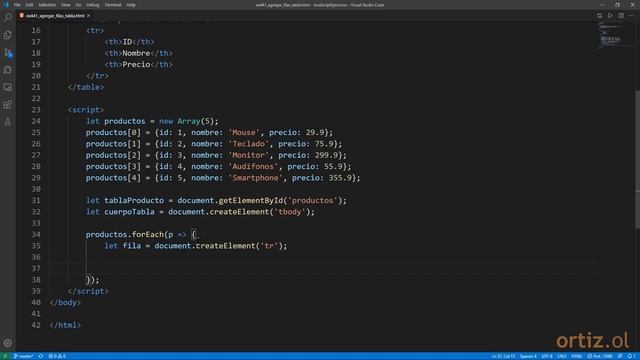Split the editor to the right
Screen dimensions: 640x360
click(x=621, y=16)
